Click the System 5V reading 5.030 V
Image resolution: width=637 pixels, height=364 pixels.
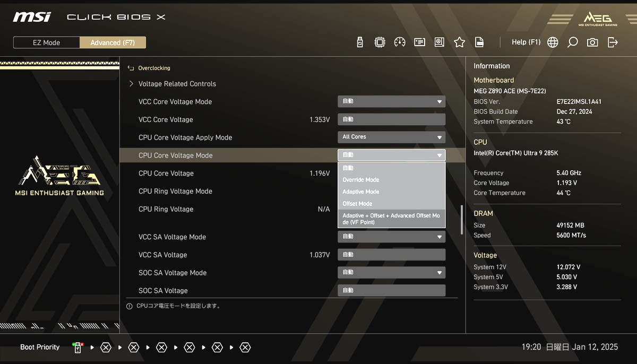[566, 278]
